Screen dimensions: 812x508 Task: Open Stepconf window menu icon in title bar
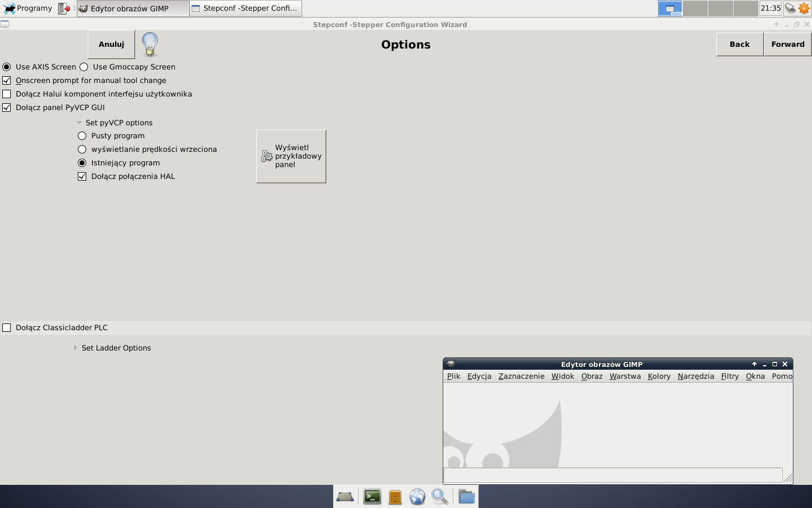coord(5,24)
